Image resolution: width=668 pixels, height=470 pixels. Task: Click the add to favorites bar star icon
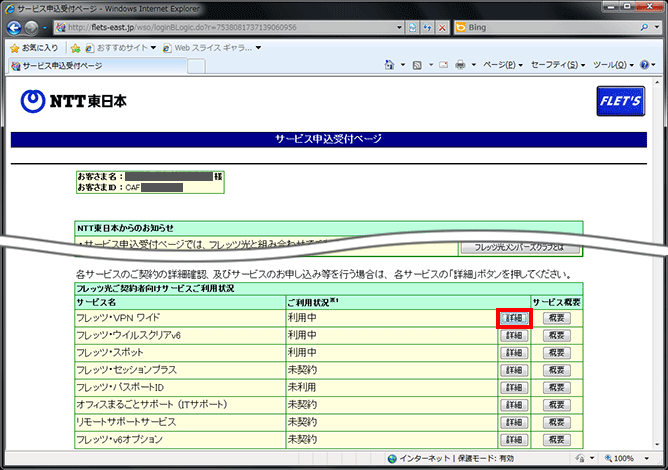[x=75, y=48]
